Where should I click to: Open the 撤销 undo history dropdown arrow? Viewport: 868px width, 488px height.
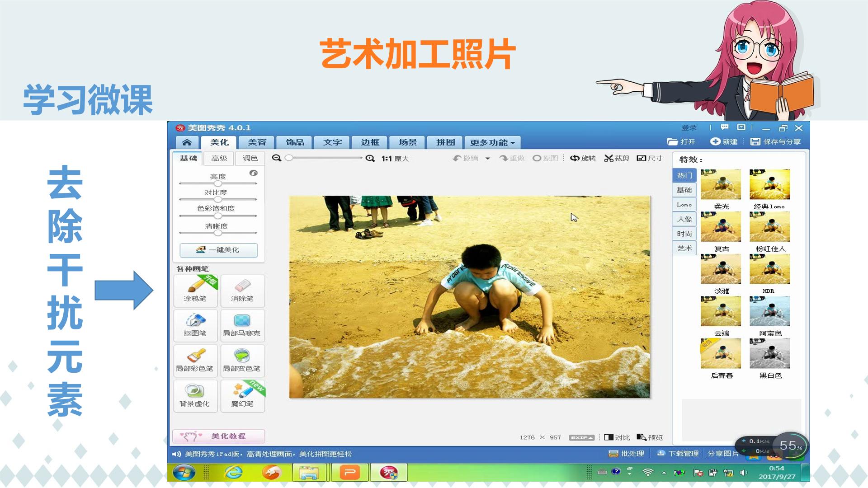pos(487,159)
